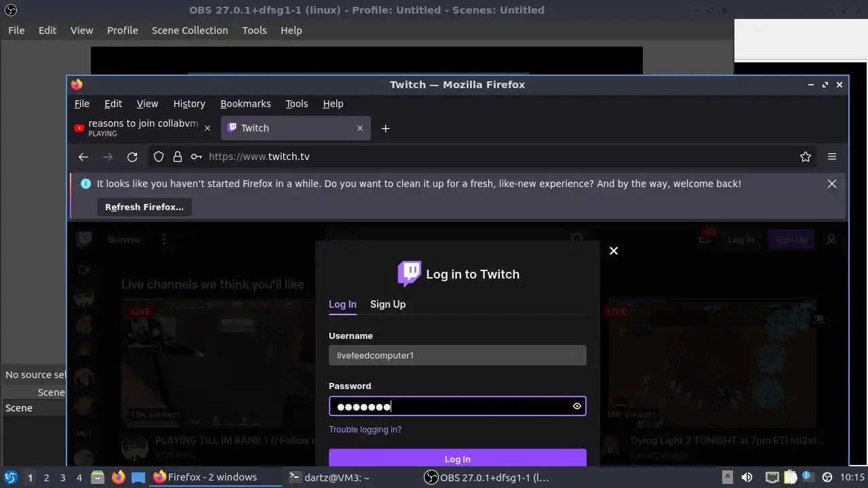The image size is (868, 488).
Task: Launch the file manager from the taskbar
Action: 97,477
